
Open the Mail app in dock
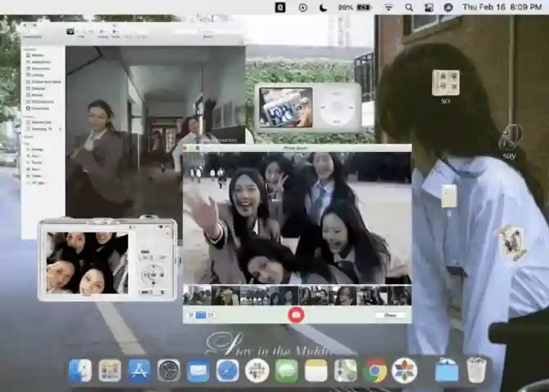click(199, 370)
